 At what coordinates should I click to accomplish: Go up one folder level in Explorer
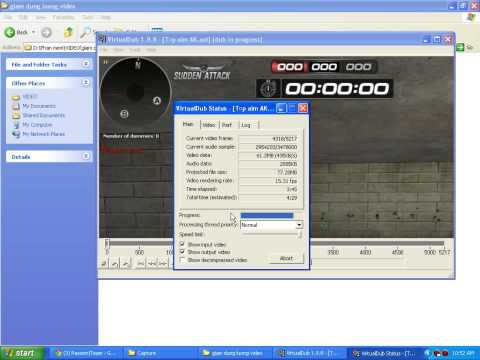tap(68, 32)
